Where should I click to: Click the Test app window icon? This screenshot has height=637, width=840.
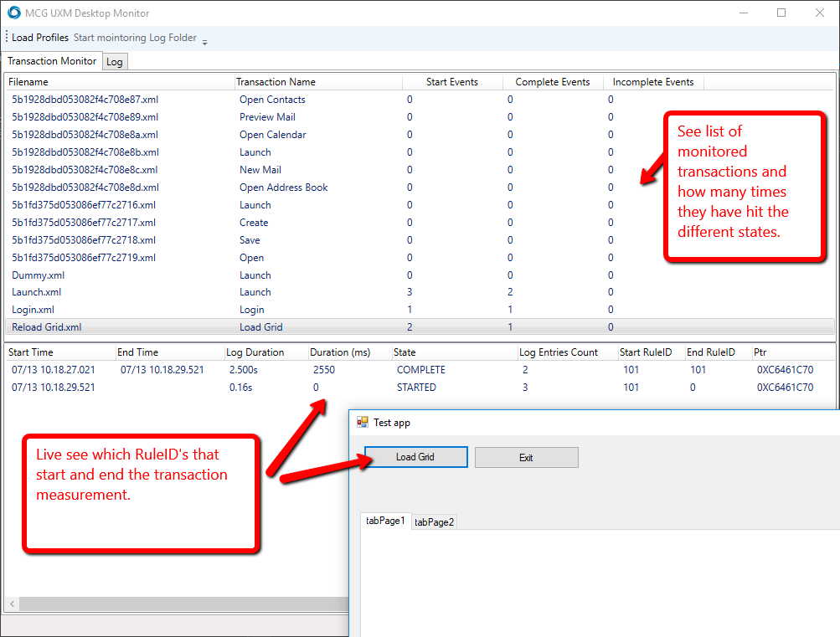[x=363, y=423]
